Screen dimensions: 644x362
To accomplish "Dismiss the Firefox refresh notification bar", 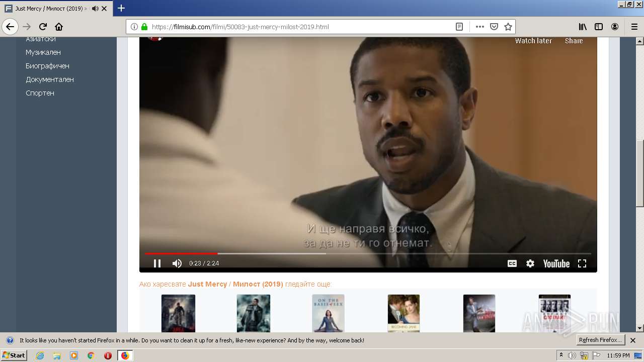I will click(x=633, y=340).
